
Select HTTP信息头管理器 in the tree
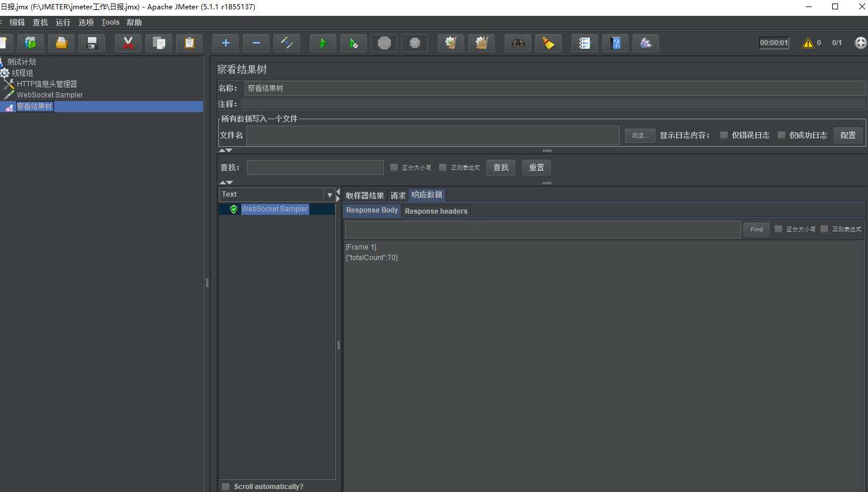(x=47, y=84)
